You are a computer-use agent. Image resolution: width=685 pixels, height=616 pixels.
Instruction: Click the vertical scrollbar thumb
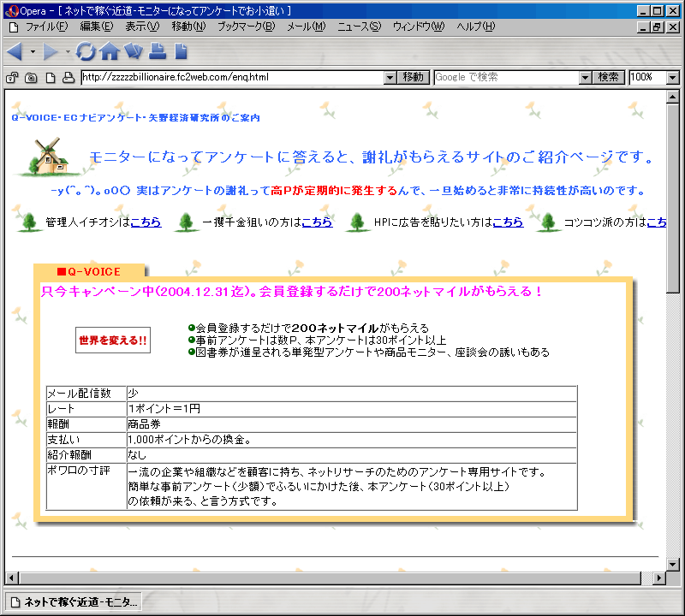pos(673,198)
